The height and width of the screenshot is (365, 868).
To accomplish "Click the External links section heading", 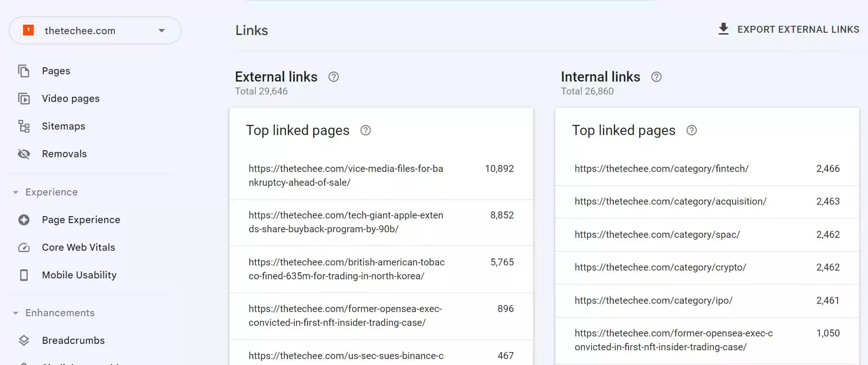I will 276,77.
